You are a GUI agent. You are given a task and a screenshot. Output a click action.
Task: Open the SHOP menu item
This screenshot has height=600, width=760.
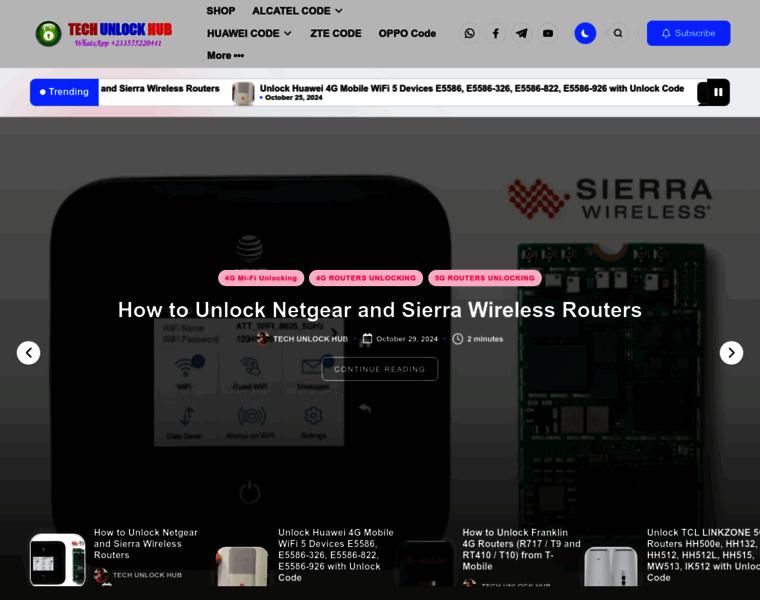pyautogui.click(x=221, y=11)
